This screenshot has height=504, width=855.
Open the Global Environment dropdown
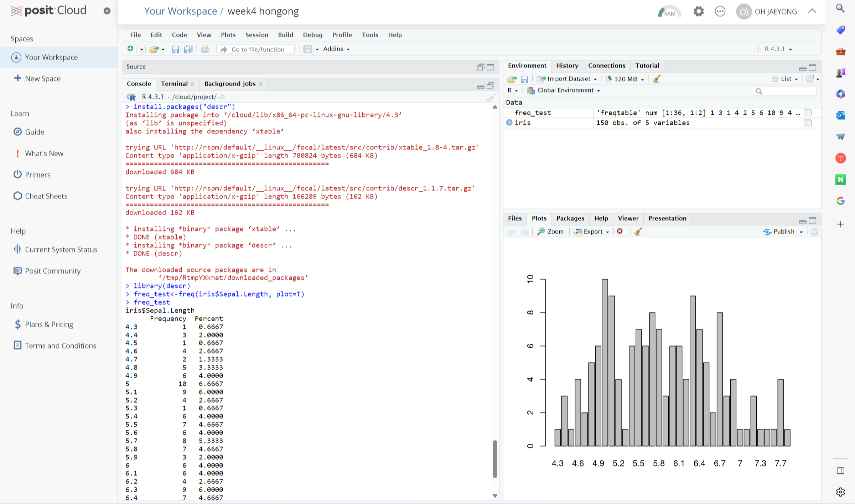pos(565,90)
